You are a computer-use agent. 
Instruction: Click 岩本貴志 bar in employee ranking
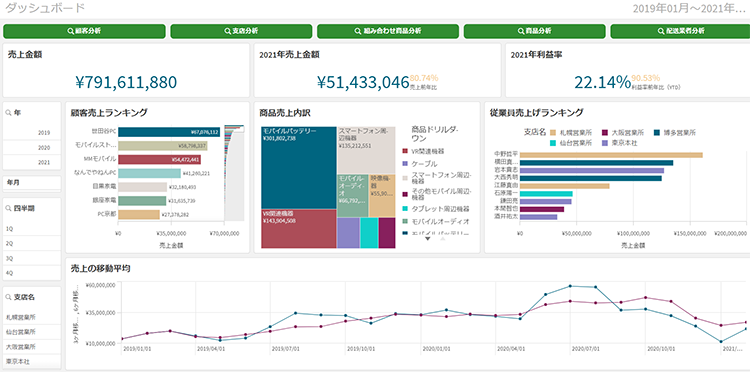[592, 171]
